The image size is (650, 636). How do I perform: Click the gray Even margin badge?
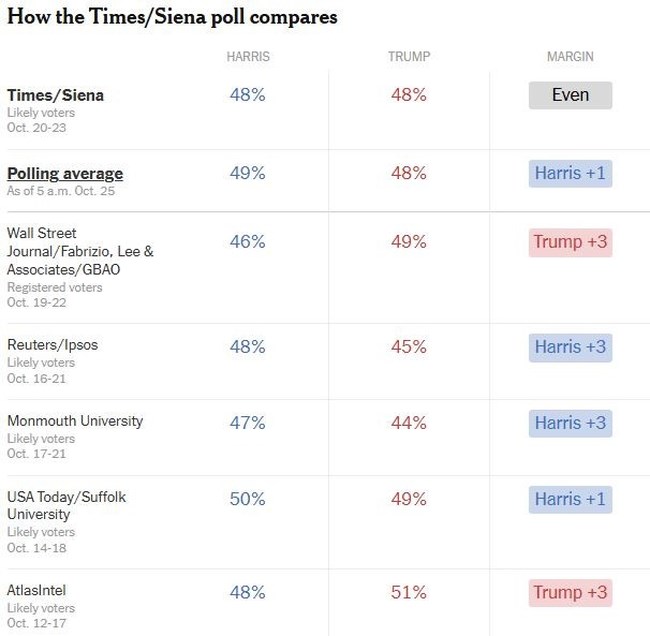(x=570, y=96)
